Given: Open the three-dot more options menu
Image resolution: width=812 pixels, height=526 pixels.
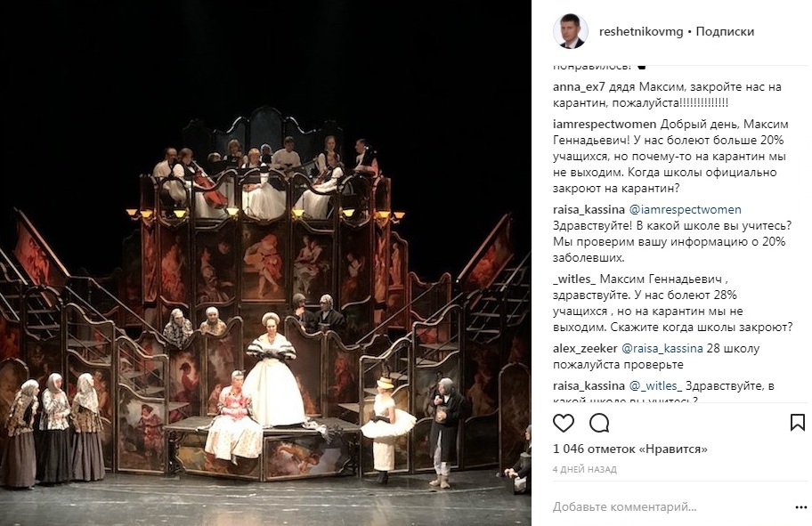Looking at the screenshot, I should 800,507.
